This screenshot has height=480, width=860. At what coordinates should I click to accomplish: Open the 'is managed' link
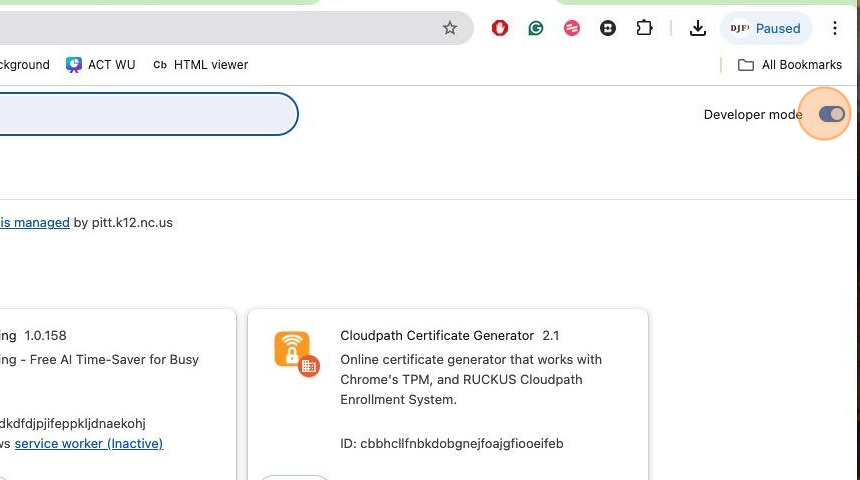coord(35,223)
